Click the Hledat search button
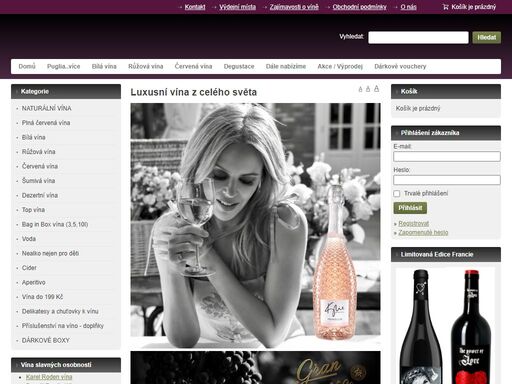 click(487, 37)
